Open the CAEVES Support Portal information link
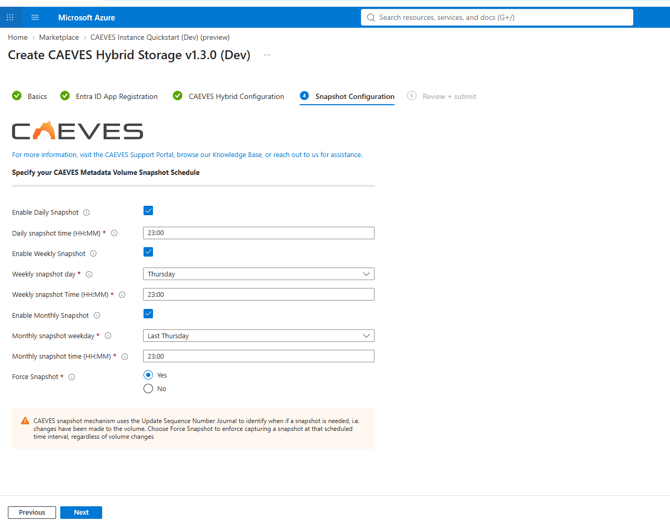This screenshot has width=670, height=522. pos(187,155)
